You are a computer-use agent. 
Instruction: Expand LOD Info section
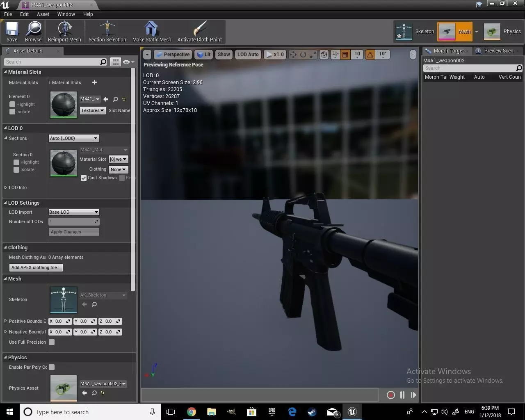pyautogui.click(x=5, y=187)
